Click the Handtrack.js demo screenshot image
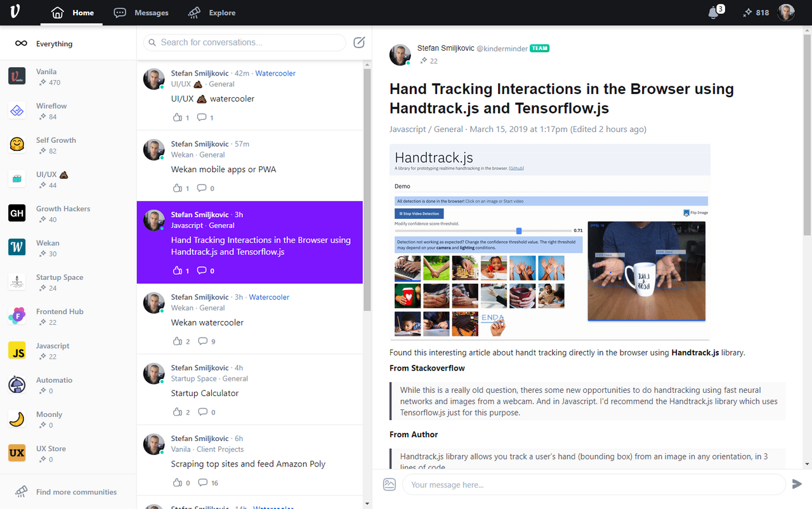Viewport: 812px width, 509px height. click(549, 242)
